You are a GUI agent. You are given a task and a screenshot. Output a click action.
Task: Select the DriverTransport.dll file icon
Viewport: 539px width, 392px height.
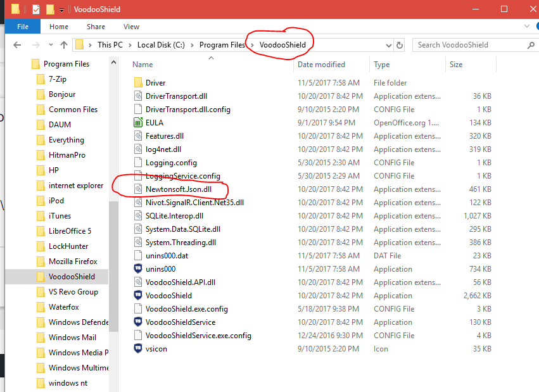138,96
